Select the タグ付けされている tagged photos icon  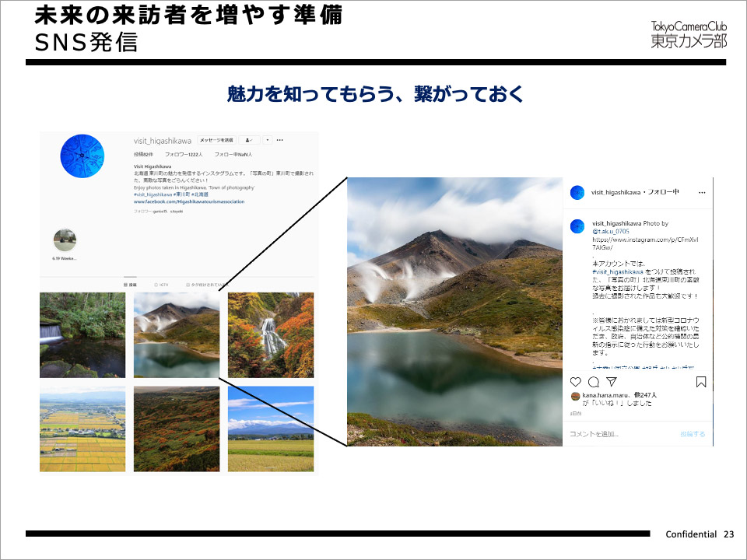tap(206, 285)
